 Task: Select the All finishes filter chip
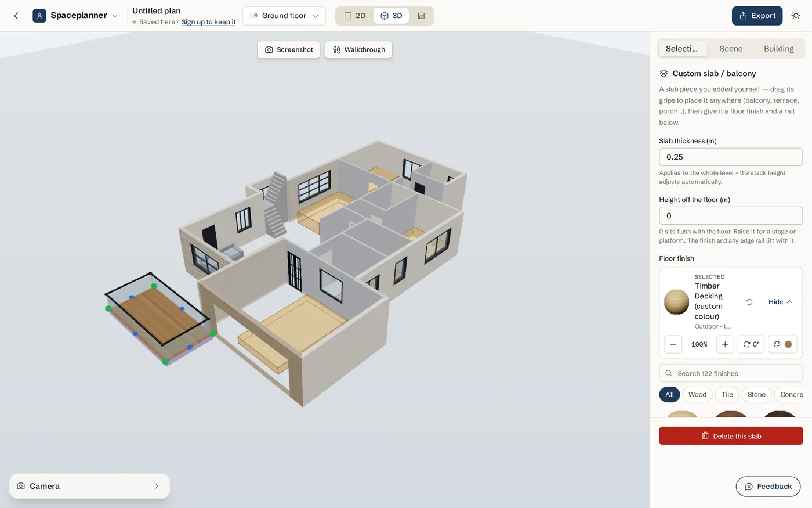[669, 394]
